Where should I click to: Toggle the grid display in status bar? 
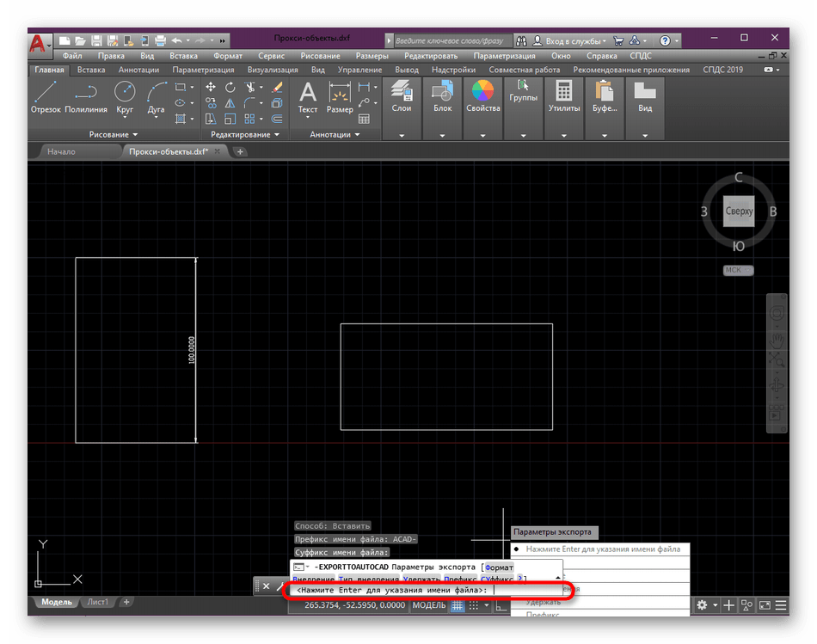[x=458, y=605]
